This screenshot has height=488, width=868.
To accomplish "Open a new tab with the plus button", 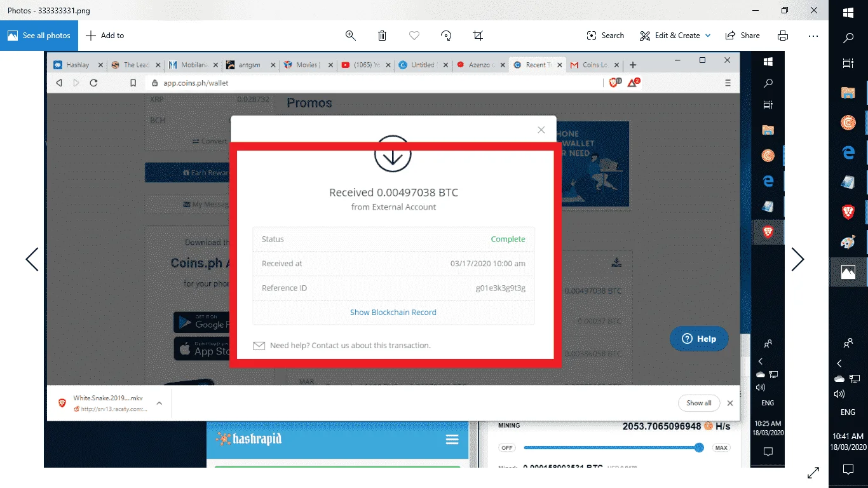I will tap(632, 65).
